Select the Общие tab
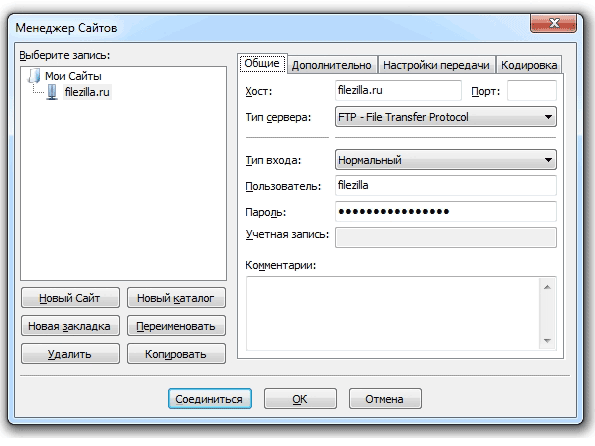 pos(262,63)
